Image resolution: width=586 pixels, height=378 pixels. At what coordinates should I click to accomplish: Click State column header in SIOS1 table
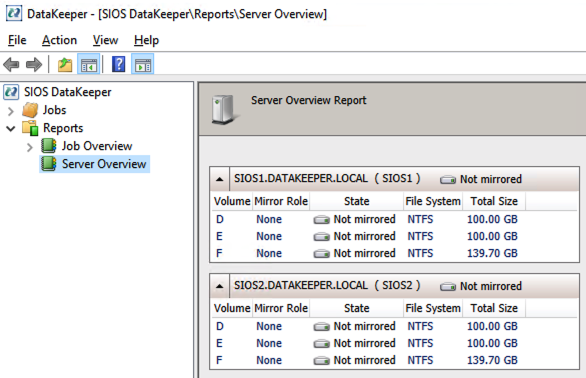click(x=357, y=201)
